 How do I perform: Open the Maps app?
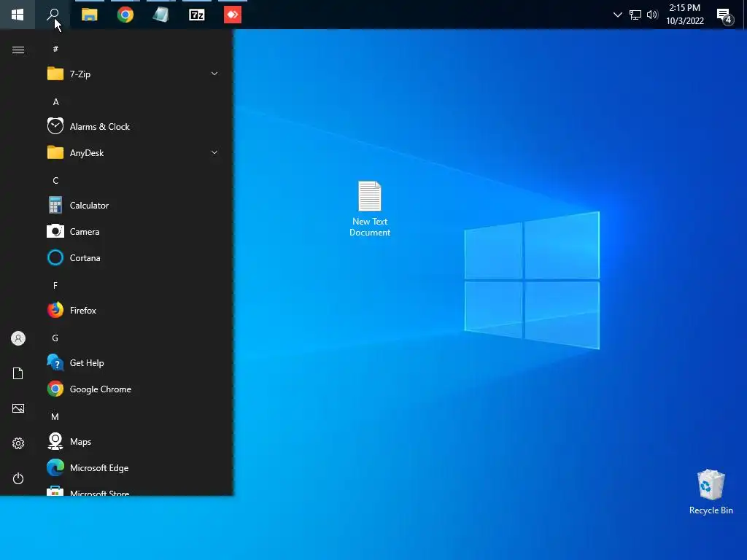point(133,441)
